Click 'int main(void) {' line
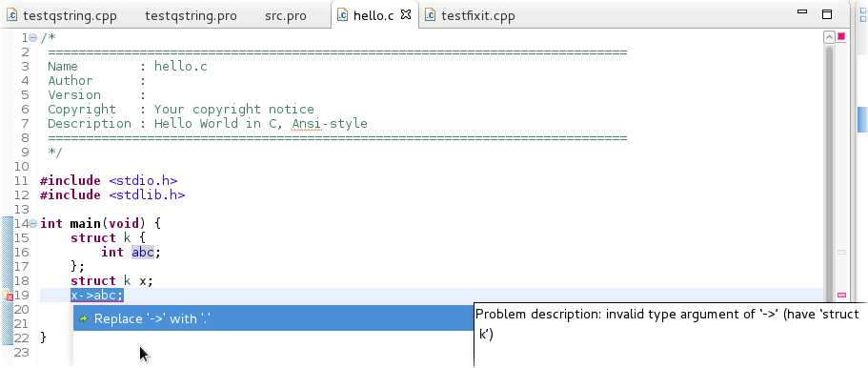Viewport: 868px width, 368px height. [x=100, y=224]
